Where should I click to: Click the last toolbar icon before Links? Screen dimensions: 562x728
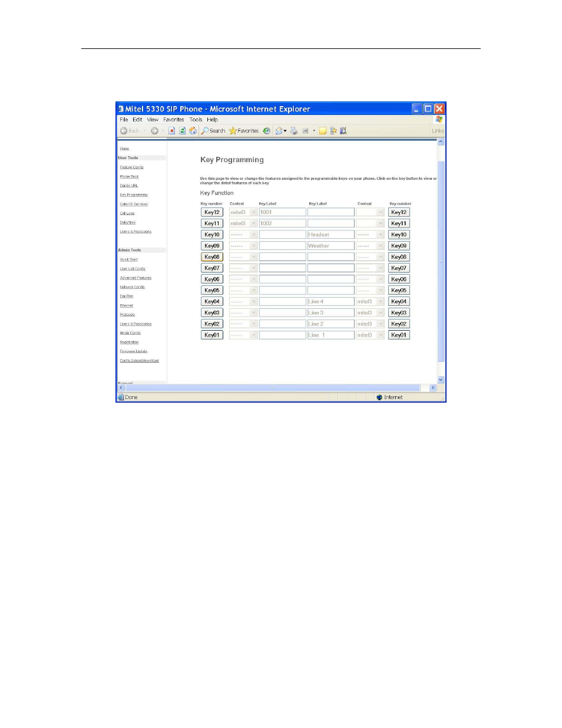pyautogui.click(x=343, y=131)
